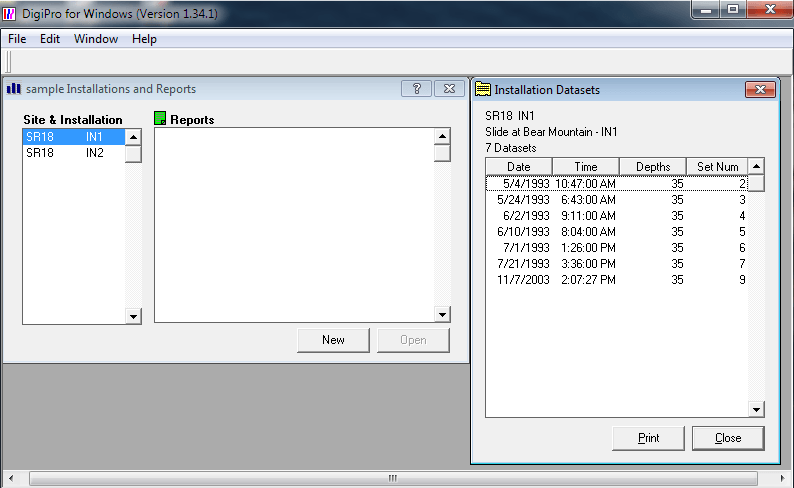Click set number 9 cell
Screen dimensions: 794x488
coord(742,280)
